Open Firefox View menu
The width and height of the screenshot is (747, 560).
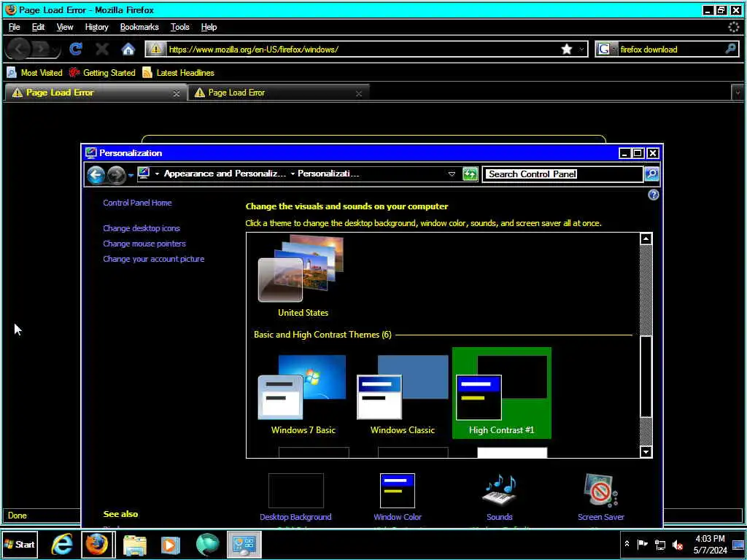tap(65, 27)
